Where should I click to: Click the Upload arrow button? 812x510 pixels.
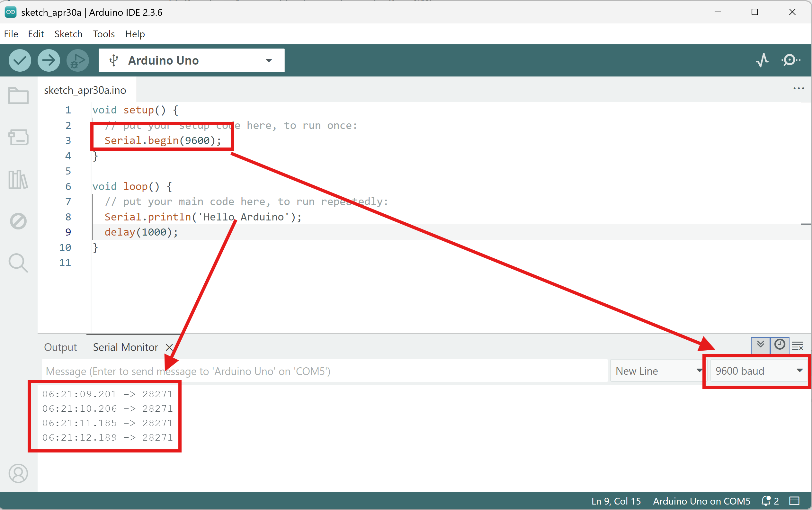pyautogui.click(x=49, y=60)
